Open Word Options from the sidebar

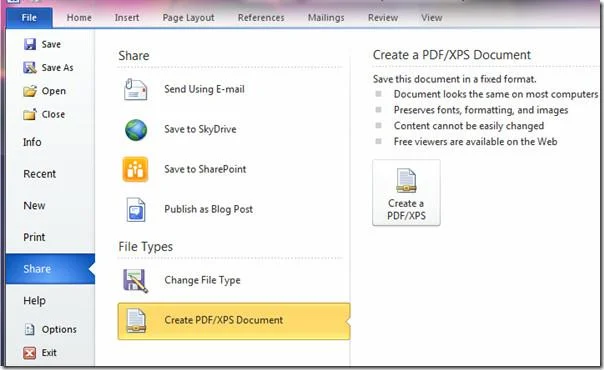tap(50, 329)
